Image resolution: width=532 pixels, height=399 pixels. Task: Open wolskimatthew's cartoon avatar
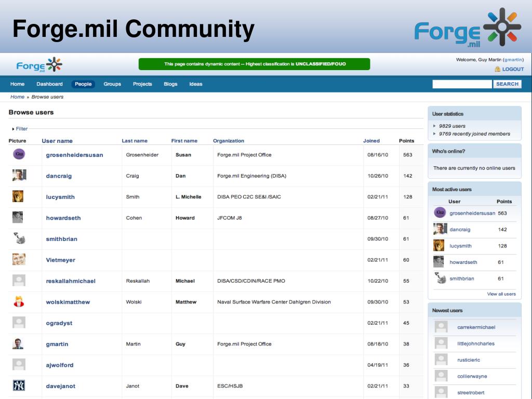click(19, 302)
